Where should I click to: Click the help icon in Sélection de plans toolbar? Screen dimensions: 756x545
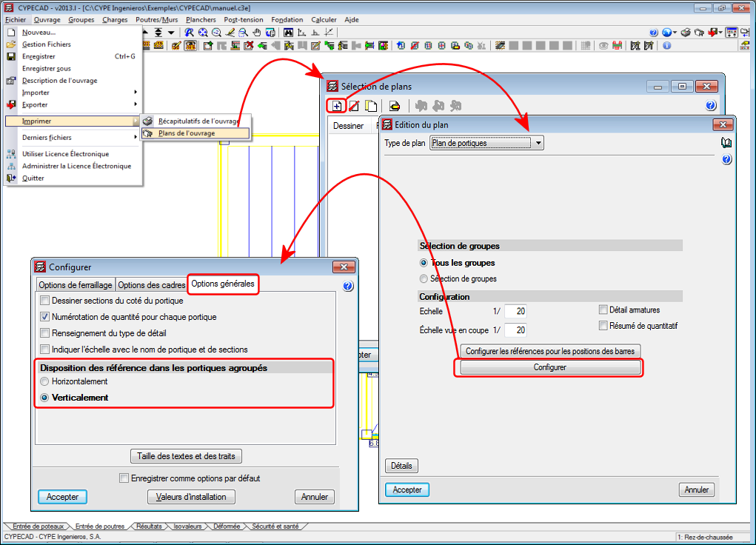[x=711, y=106]
